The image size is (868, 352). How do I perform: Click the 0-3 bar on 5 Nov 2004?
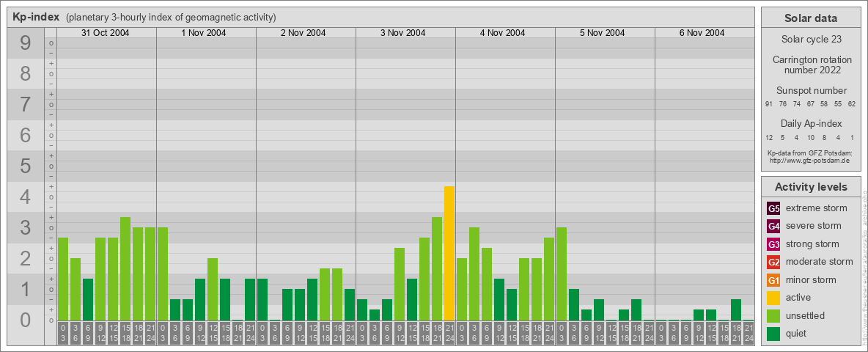coord(562,274)
